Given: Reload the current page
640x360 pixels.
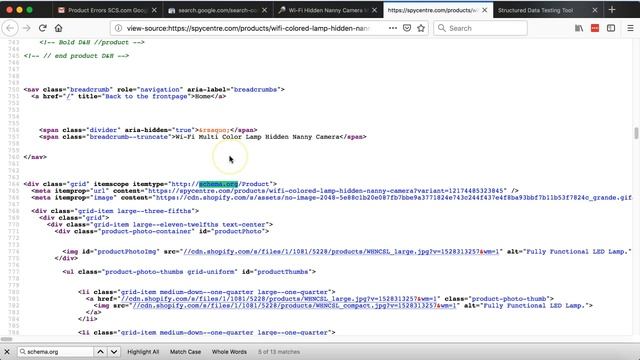Looking at the screenshot, I should tap(42, 28).
